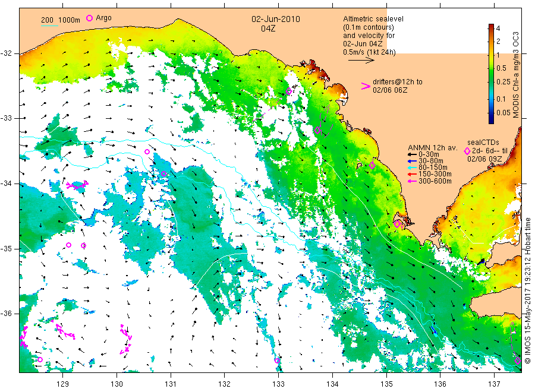Click the sealCTDs diamond legend symbol
The height and width of the screenshot is (392, 535).
467,151
